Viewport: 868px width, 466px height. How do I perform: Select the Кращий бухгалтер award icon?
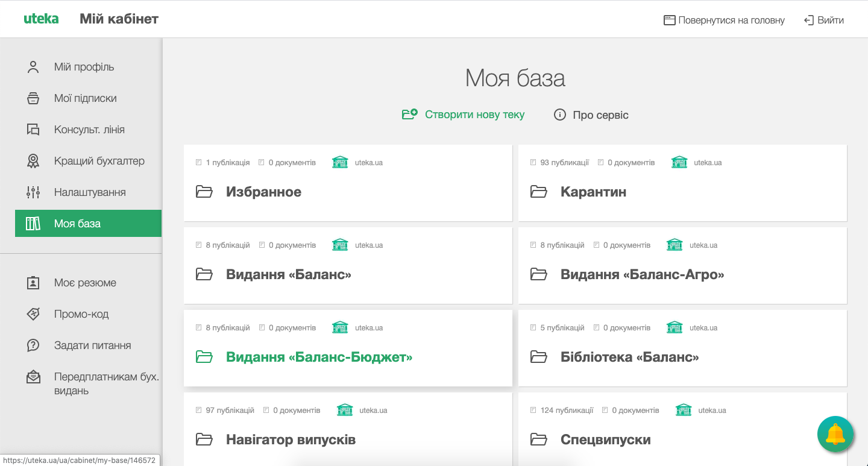point(33,161)
